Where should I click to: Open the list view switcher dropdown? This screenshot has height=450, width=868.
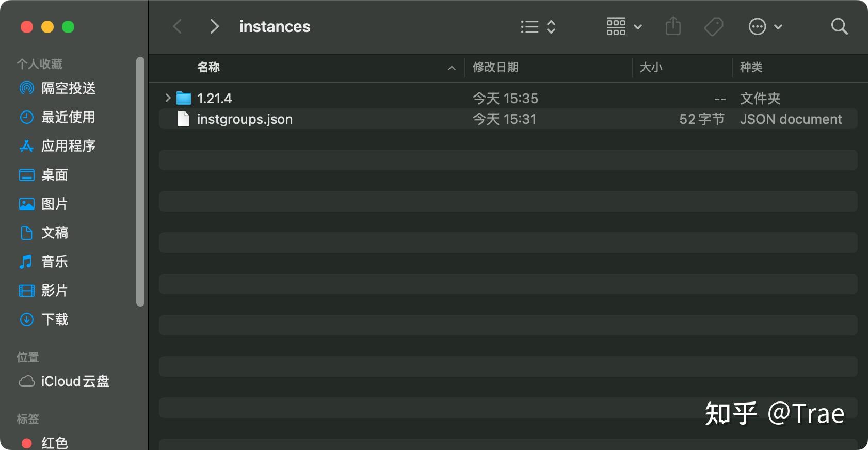[x=538, y=26]
